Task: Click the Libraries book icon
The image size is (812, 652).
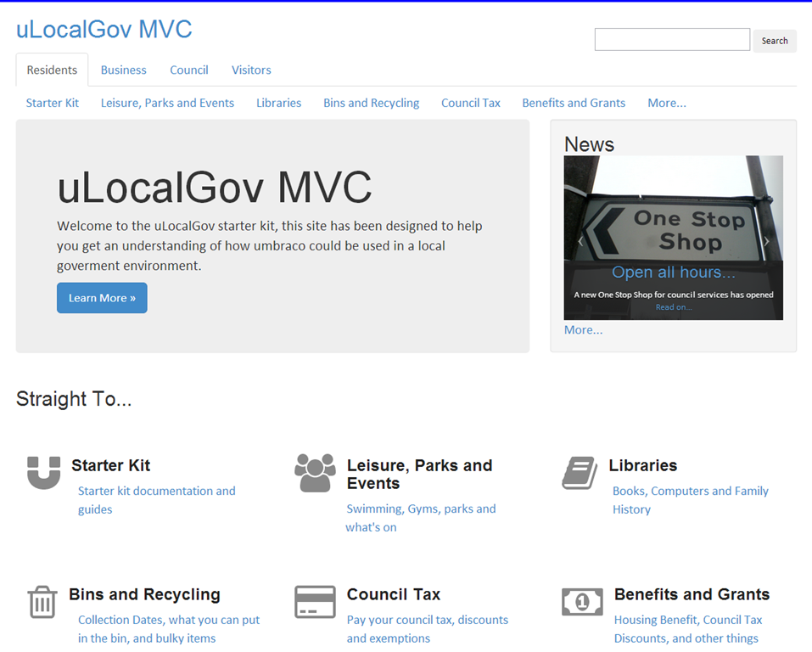Action: coord(580,473)
